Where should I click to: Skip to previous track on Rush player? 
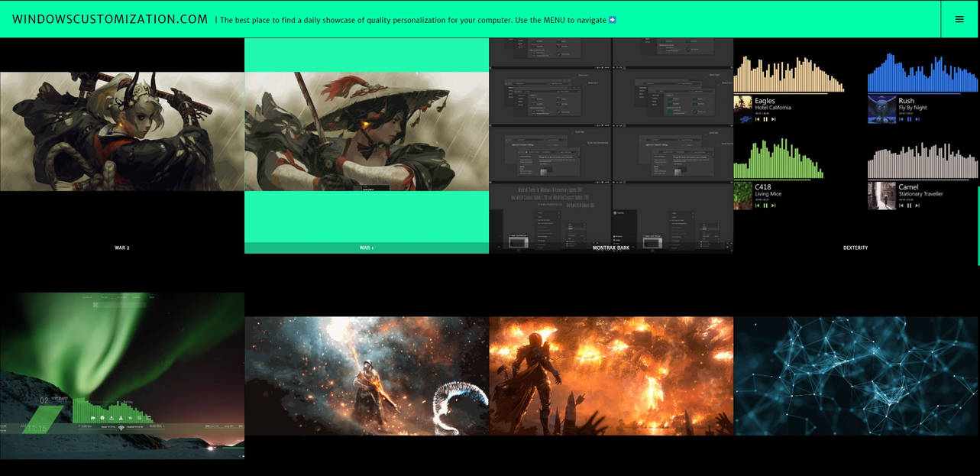click(902, 118)
